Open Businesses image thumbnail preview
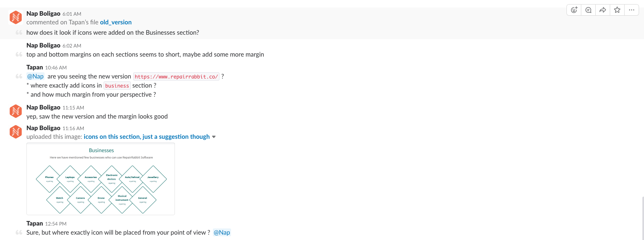This screenshot has height=240, width=644. tap(101, 179)
